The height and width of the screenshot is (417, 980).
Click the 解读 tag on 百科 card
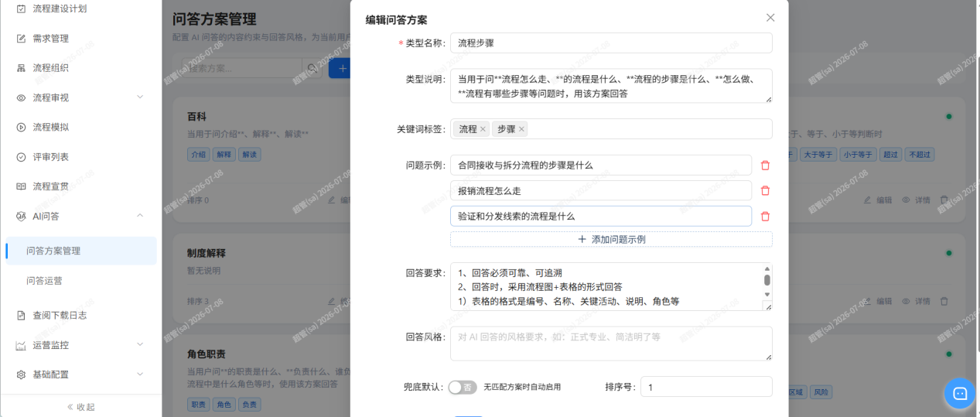tap(249, 155)
